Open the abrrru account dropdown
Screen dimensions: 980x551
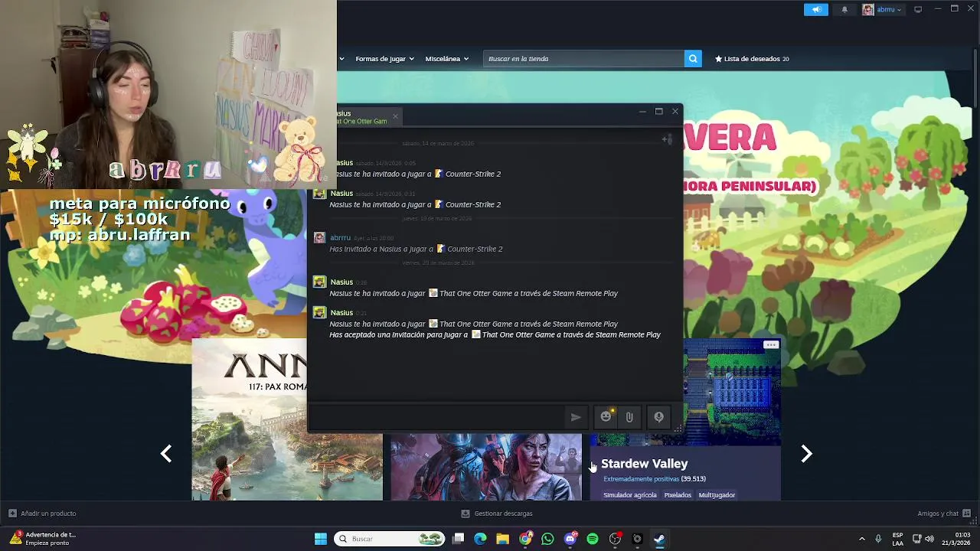point(883,9)
